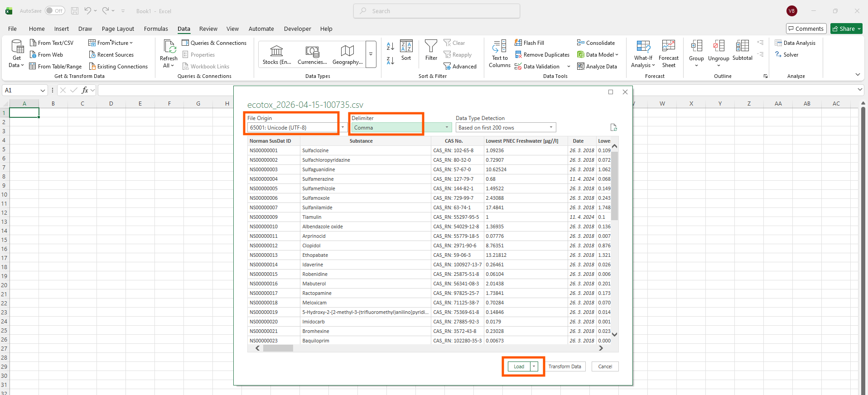Open the File Origin dropdown

point(342,128)
